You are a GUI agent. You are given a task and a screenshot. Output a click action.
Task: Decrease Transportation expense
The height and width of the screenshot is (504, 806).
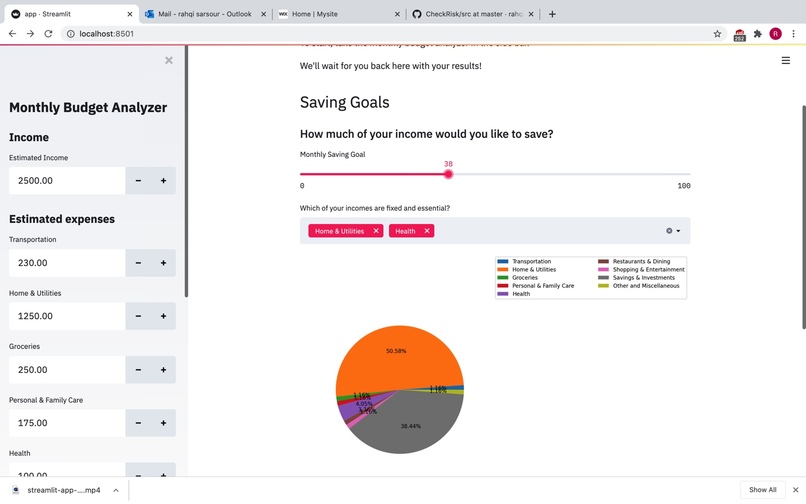click(x=138, y=263)
